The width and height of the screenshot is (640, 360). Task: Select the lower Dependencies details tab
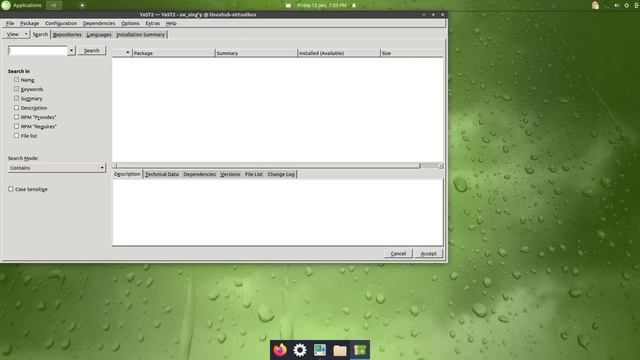click(200, 174)
